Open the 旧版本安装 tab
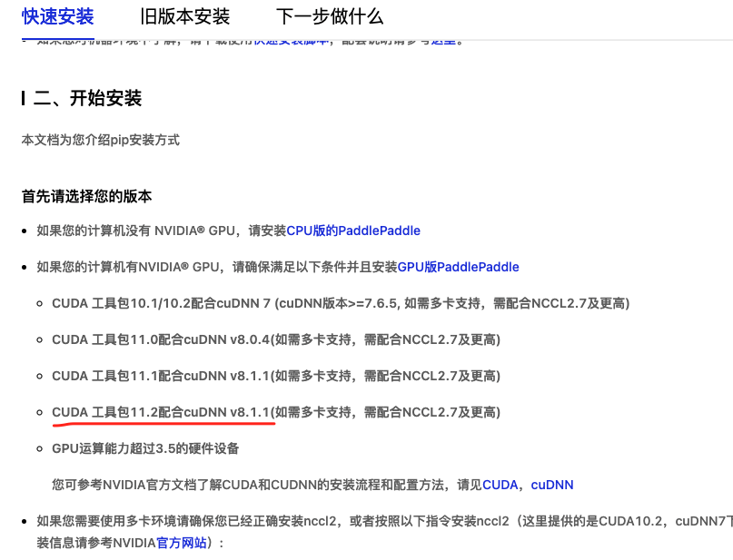This screenshot has width=733, height=560. click(185, 17)
